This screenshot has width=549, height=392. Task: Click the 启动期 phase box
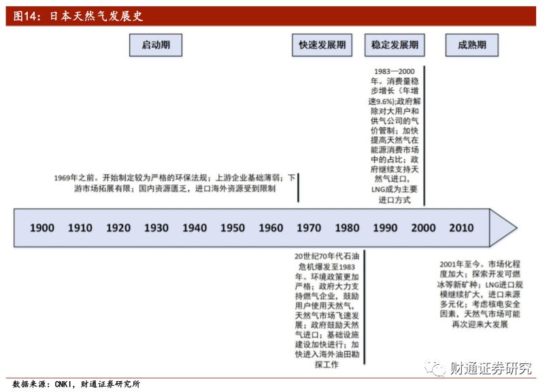[x=156, y=45]
